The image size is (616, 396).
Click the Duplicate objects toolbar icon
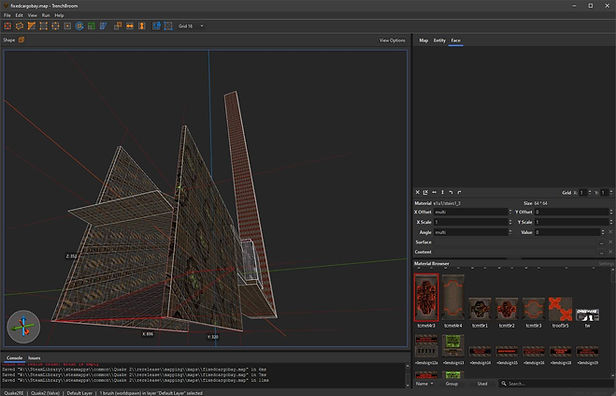pyautogui.click(x=118, y=26)
